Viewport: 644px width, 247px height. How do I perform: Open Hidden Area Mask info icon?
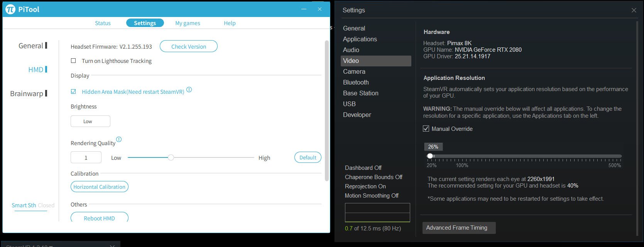point(189,90)
